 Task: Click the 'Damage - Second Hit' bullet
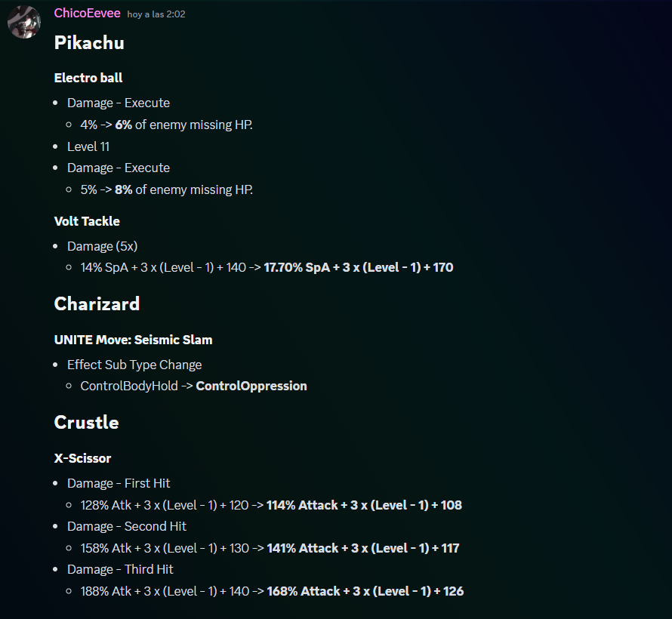point(127,526)
